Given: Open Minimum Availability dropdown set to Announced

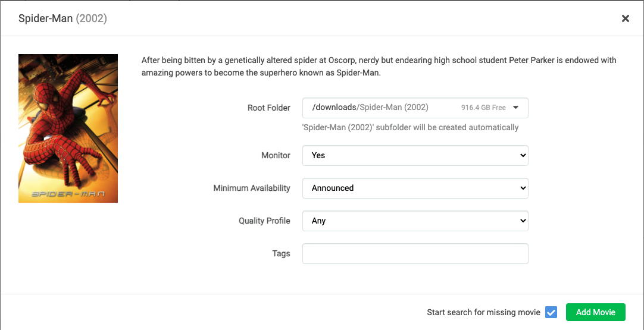Looking at the screenshot, I should click(x=415, y=188).
